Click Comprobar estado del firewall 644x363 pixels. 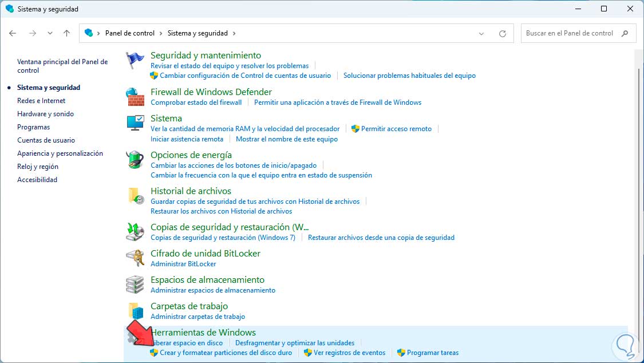[196, 102]
